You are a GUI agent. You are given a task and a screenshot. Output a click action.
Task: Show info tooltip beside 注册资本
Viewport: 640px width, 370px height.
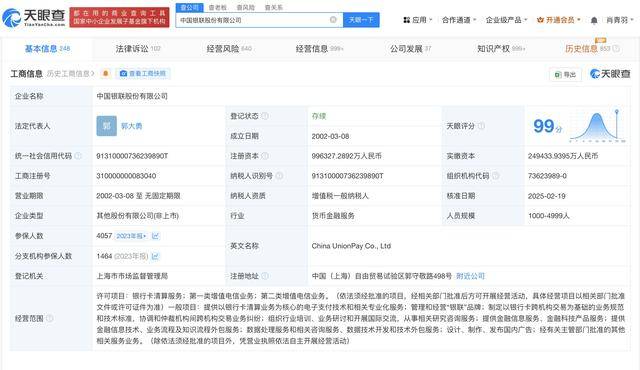(265, 156)
